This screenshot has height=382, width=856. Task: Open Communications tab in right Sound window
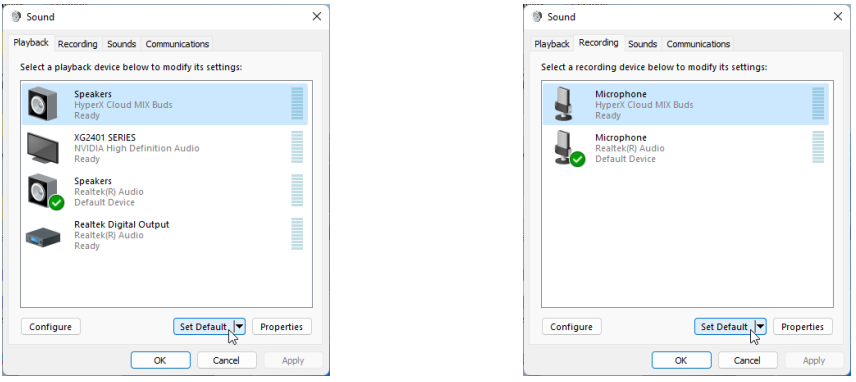click(x=698, y=44)
